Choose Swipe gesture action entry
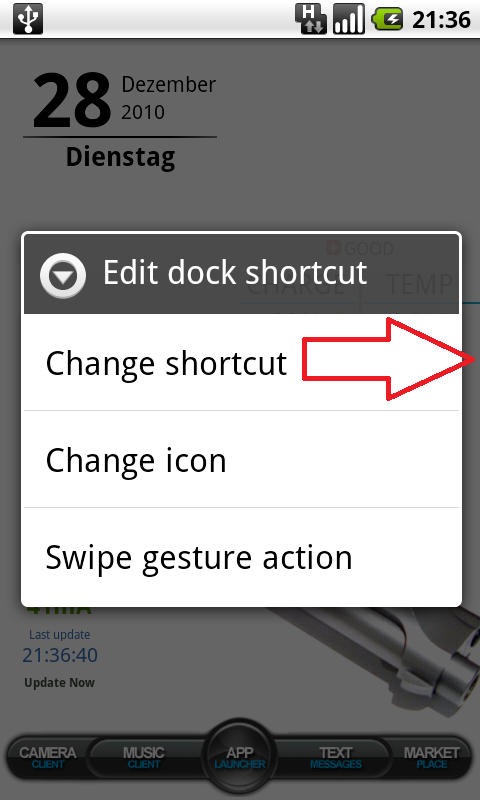The width and height of the screenshot is (480, 800). pos(241,556)
